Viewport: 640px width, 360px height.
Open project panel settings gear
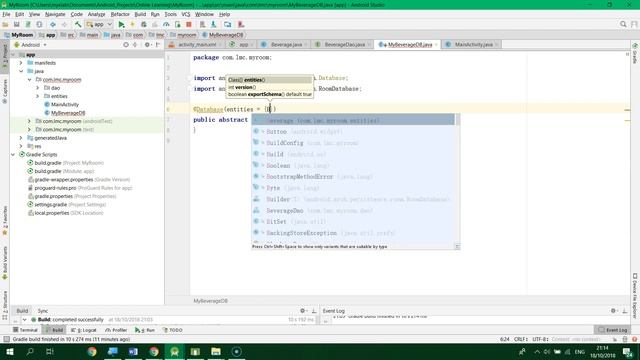coord(147,44)
